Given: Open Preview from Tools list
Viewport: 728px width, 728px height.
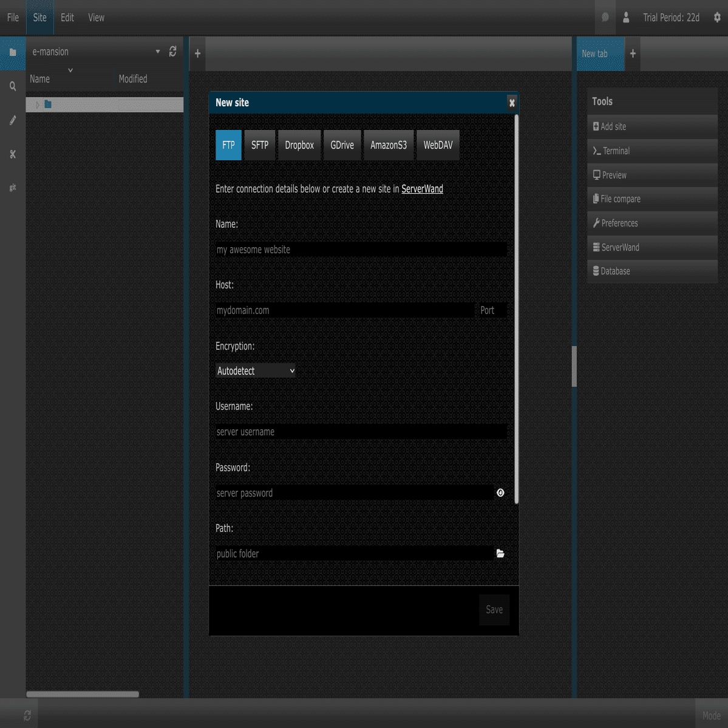Looking at the screenshot, I should pyautogui.click(x=652, y=175).
